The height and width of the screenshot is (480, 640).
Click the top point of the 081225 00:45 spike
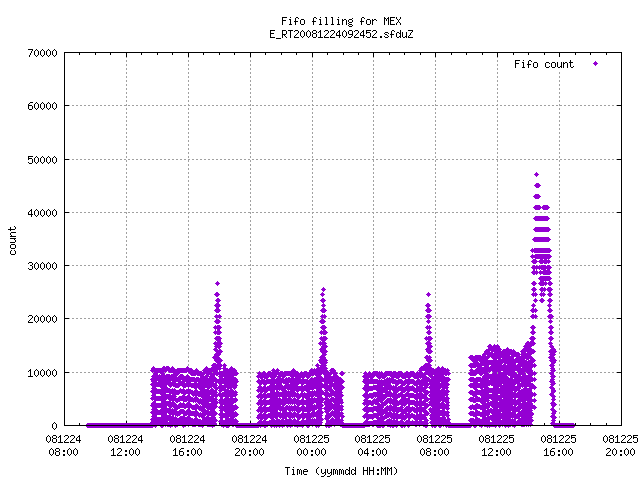pos(323,289)
